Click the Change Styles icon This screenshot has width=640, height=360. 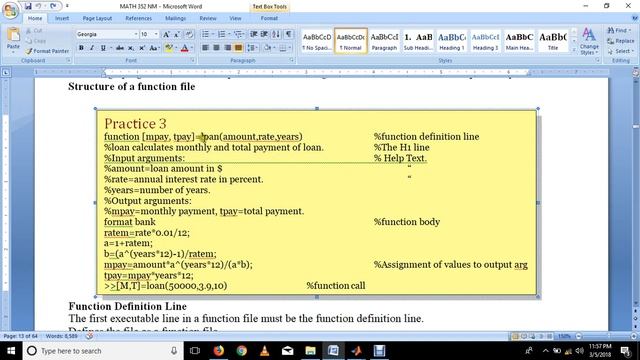click(589, 41)
